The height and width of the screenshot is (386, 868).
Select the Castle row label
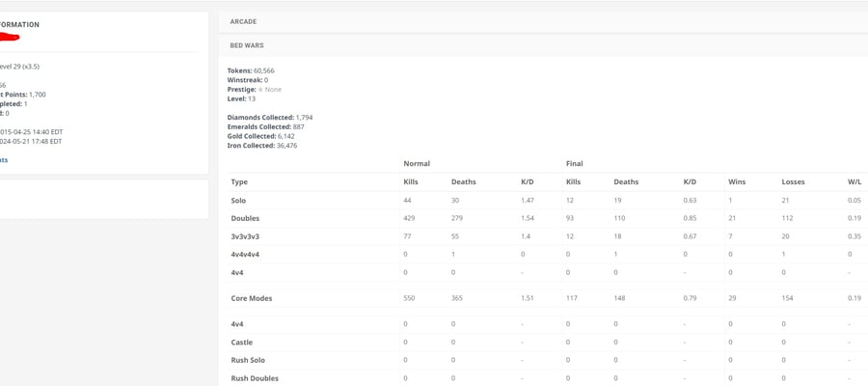click(241, 343)
